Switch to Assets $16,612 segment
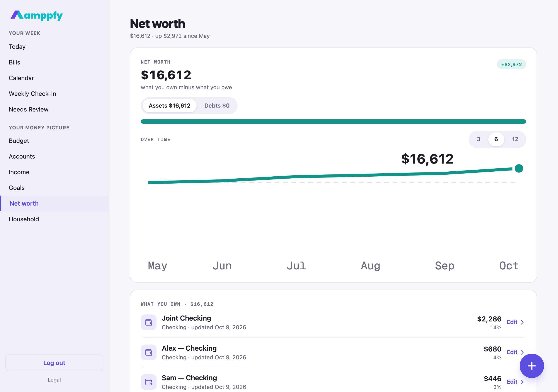This screenshot has width=558, height=392. click(x=169, y=106)
